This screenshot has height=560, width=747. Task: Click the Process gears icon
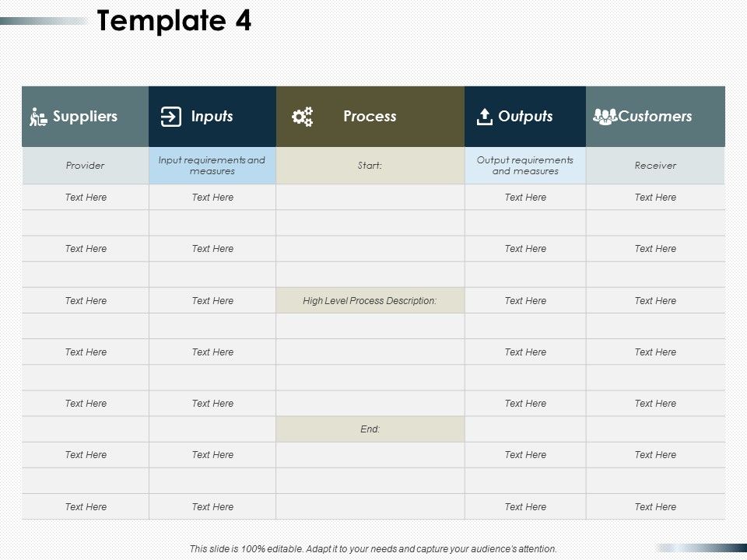pyautogui.click(x=302, y=117)
